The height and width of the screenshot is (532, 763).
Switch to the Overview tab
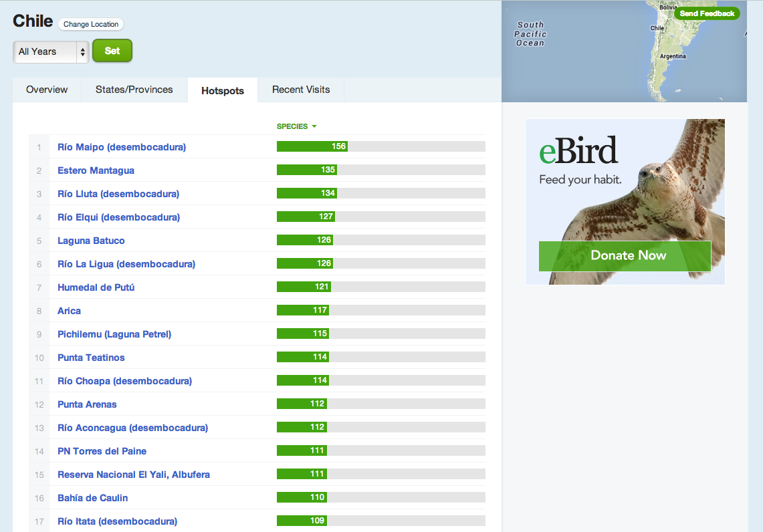(x=46, y=89)
